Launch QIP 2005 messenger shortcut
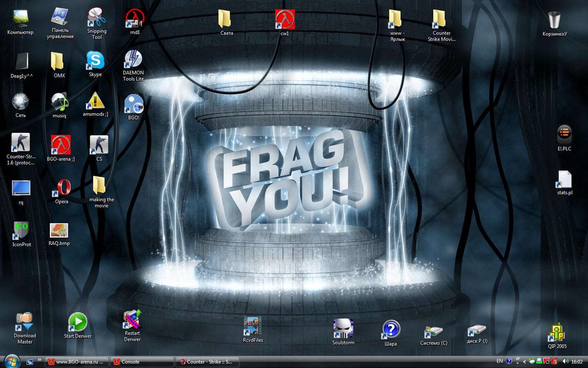Image resolution: width=588 pixels, height=368 pixels. click(557, 336)
